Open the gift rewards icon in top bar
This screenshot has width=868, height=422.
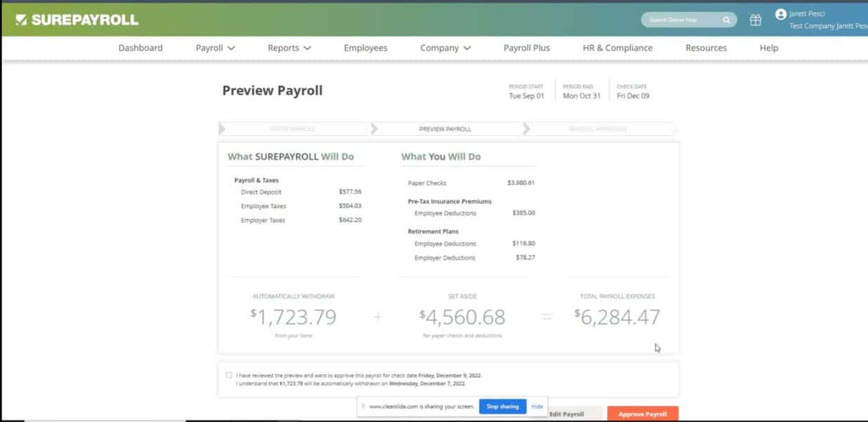(756, 20)
